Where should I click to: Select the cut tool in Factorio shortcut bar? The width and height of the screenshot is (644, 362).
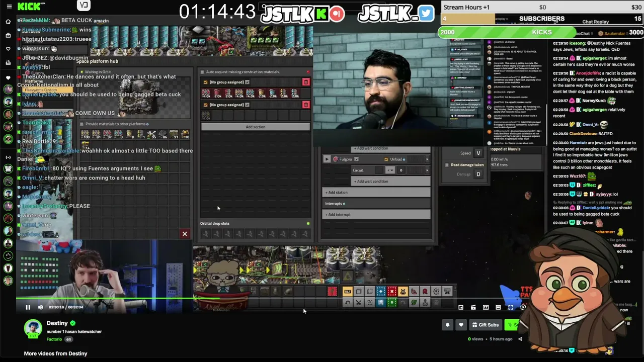(359, 302)
